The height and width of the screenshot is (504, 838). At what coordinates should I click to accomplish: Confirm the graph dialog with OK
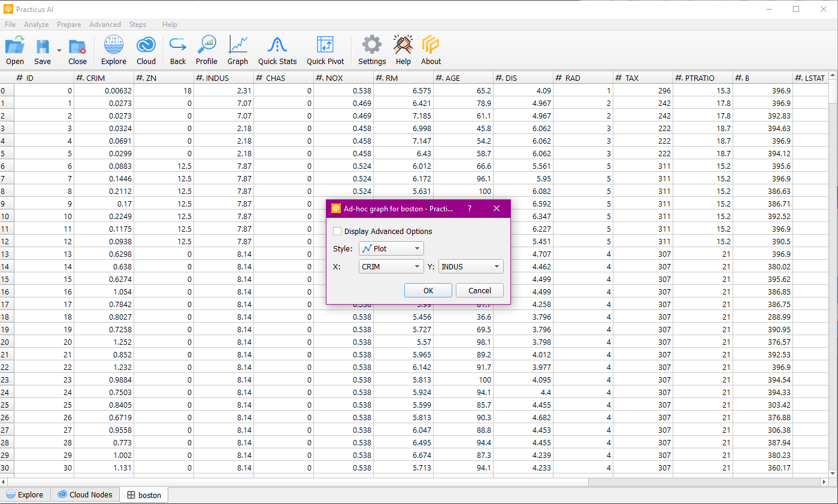[x=428, y=290]
